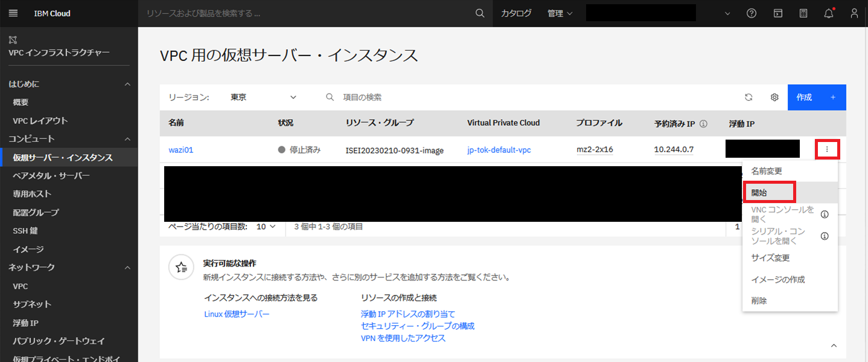
Task: Sort by 名前 column header
Action: pyautogui.click(x=176, y=123)
